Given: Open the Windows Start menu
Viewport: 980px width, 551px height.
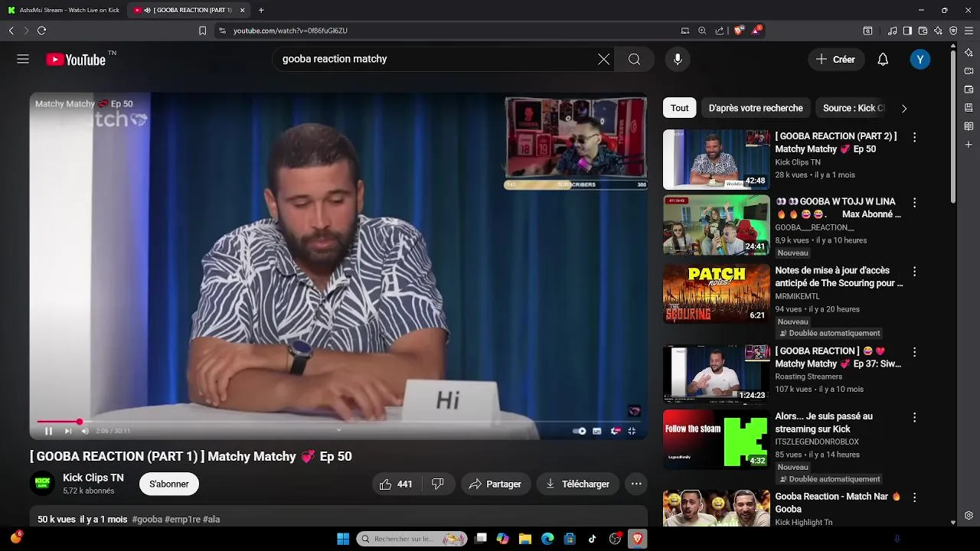Looking at the screenshot, I should [343, 539].
